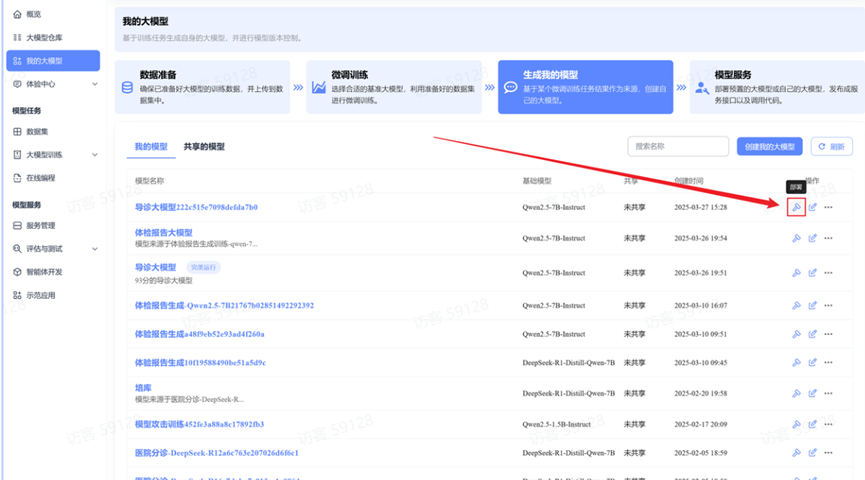This screenshot has width=865, height=480.
Task: Switch to the 我的模型 tab
Action: [x=151, y=147]
